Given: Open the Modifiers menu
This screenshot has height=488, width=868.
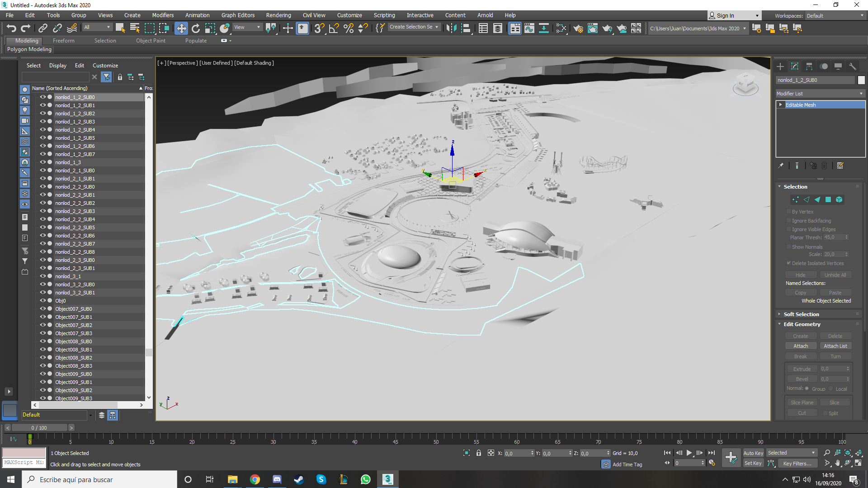Looking at the screenshot, I should coord(163,15).
